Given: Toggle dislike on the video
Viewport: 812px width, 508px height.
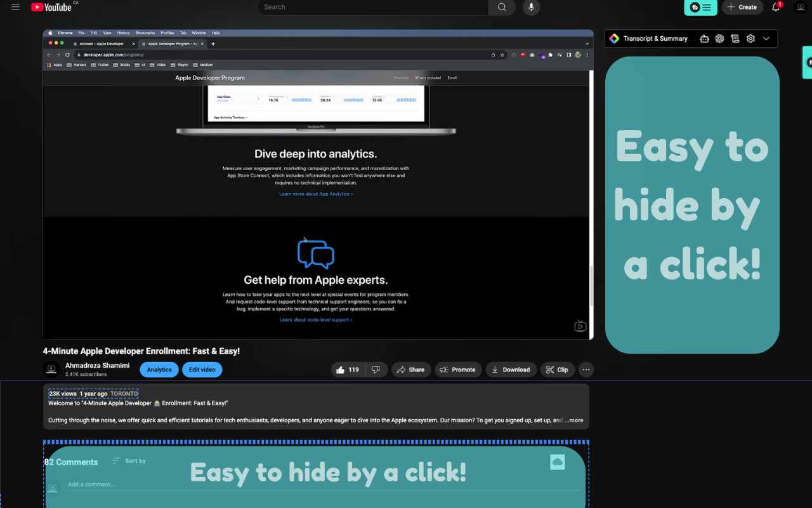Looking at the screenshot, I should tap(376, 370).
